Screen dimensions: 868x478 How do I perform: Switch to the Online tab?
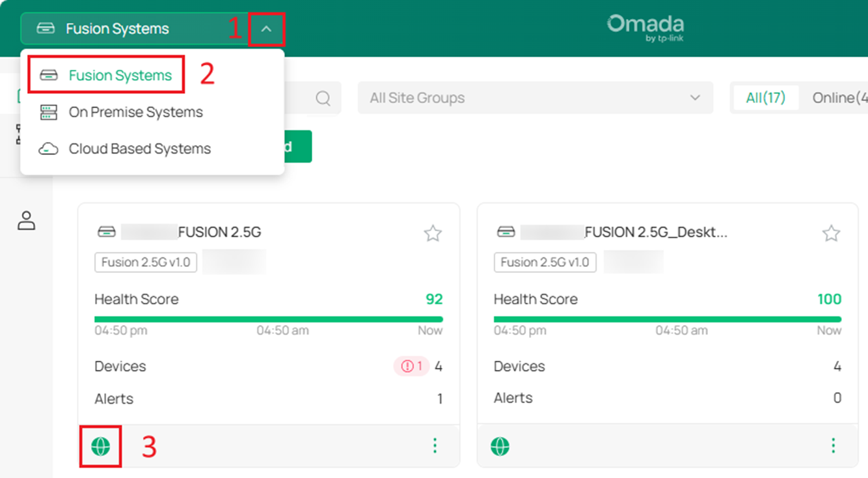[x=839, y=98]
